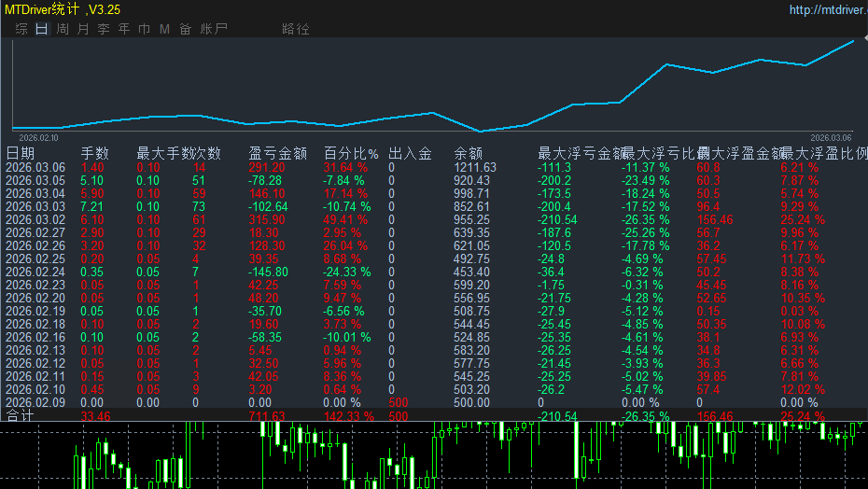Image resolution: width=868 pixels, height=489 pixels.
Task: Open the 账户 account tab
Action: [x=214, y=29]
